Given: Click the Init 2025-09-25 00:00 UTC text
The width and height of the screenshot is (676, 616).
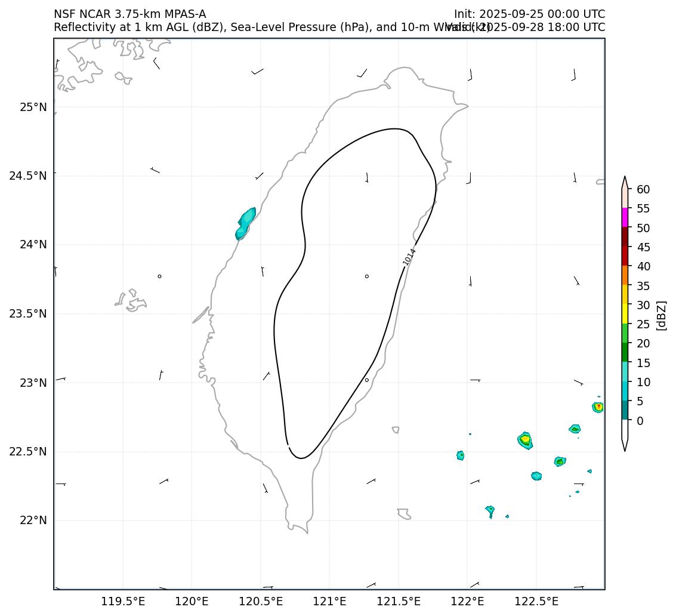Looking at the screenshot, I should [x=529, y=14].
